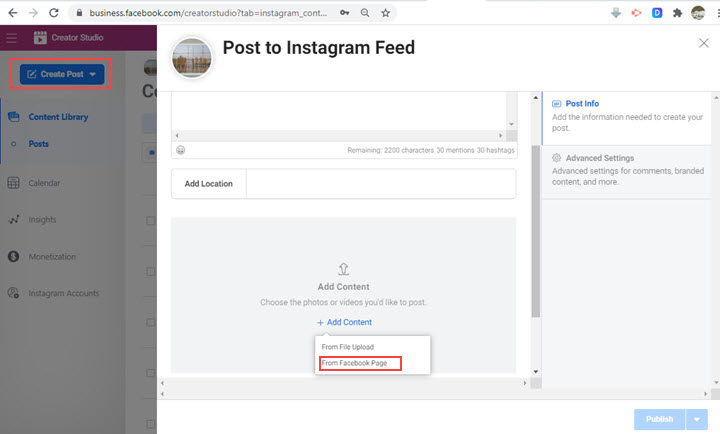Open the browser extensions puzzle icon

tap(677, 13)
